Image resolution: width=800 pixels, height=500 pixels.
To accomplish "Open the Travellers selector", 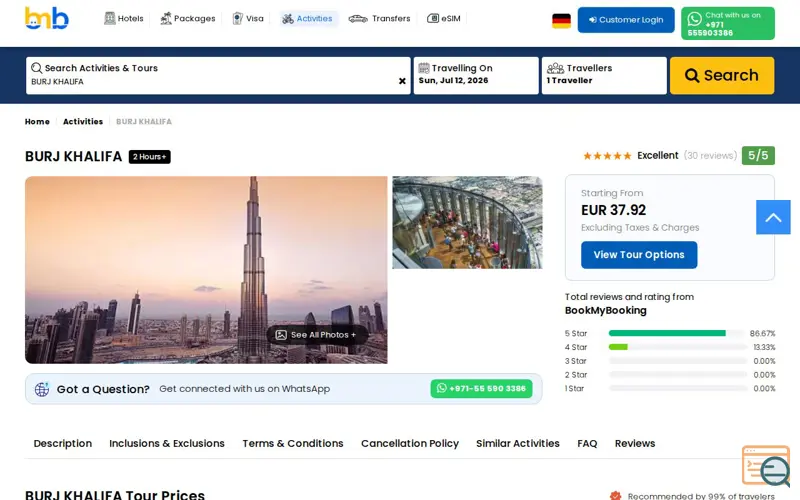I will pos(604,76).
